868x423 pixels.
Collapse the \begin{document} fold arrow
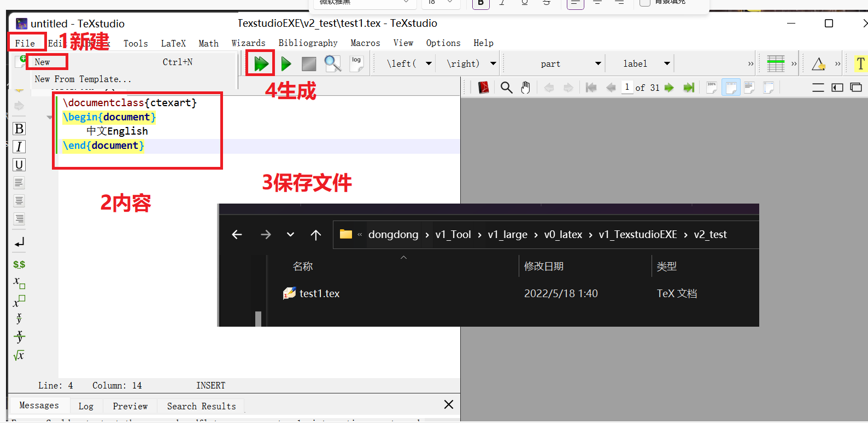click(50, 117)
